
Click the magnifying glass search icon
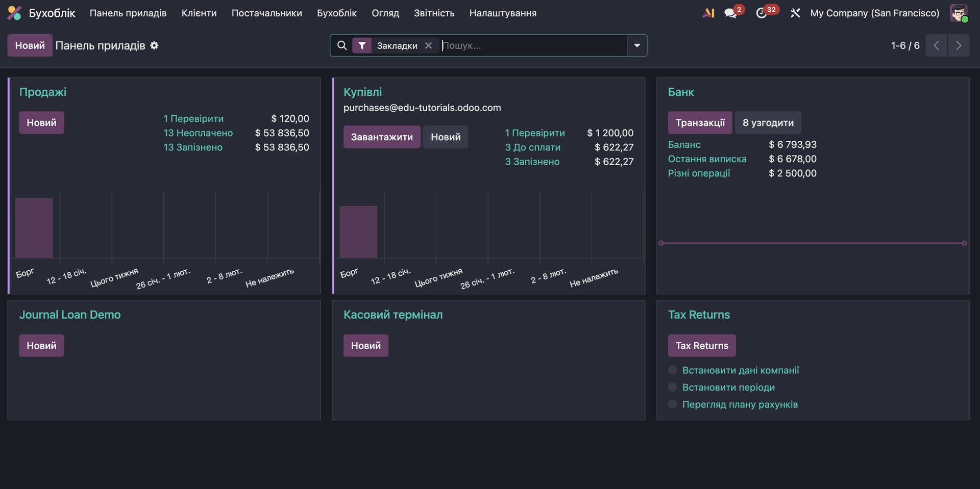coord(342,45)
